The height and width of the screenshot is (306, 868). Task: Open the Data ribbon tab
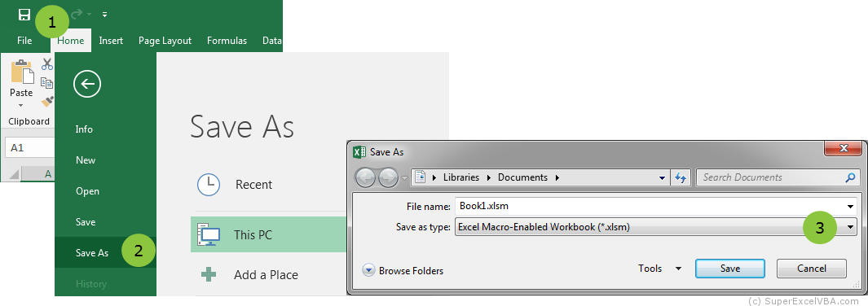pos(271,41)
